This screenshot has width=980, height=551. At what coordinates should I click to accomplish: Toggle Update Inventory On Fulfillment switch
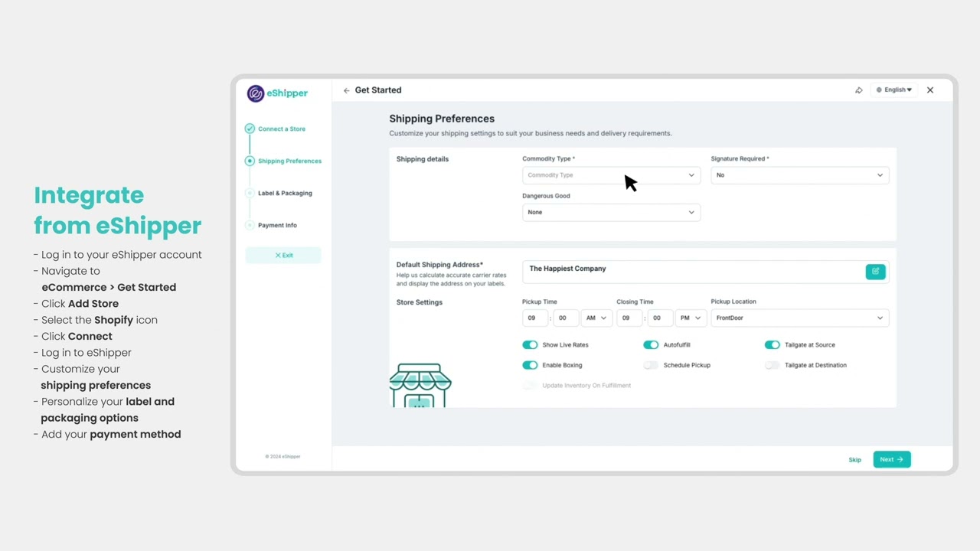[530, 386]
